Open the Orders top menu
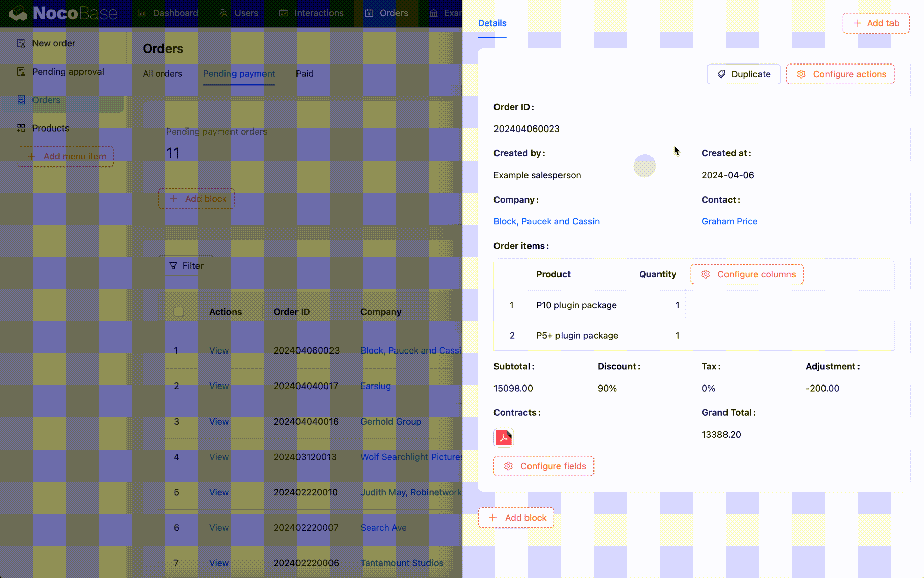The height and width of the screenshot is (578, 924). [x=386, y=13]
